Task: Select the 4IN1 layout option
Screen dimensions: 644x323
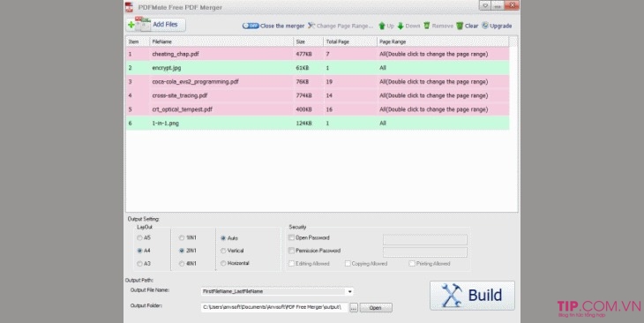Action: (x=182, y=264)
